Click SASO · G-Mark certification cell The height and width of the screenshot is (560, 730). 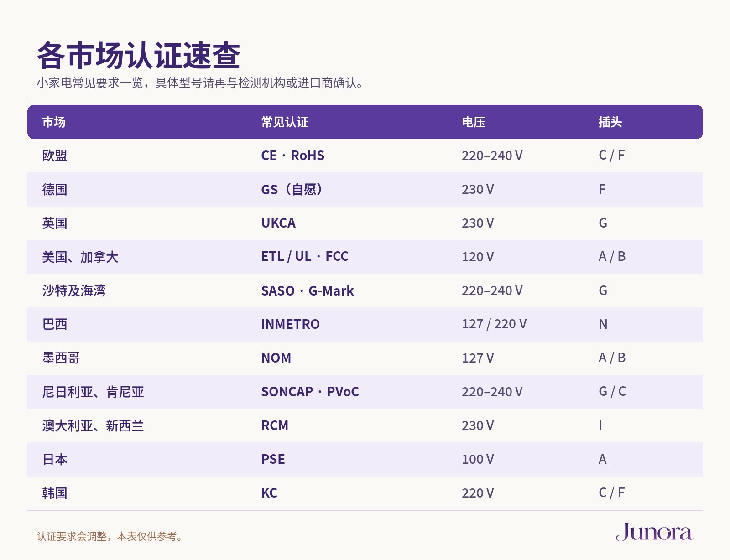click(x=308, y=290)
